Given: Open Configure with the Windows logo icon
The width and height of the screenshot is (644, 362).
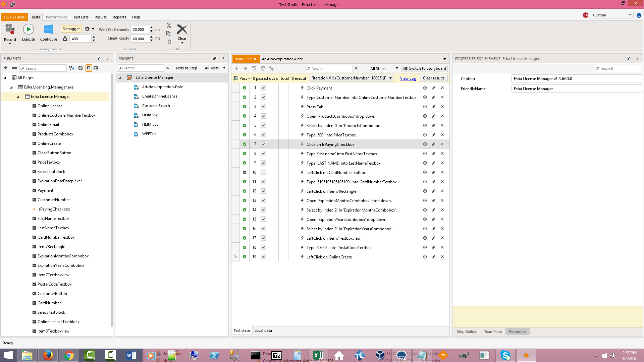Looking at the screenshot, I should click(x=49, y=29).
